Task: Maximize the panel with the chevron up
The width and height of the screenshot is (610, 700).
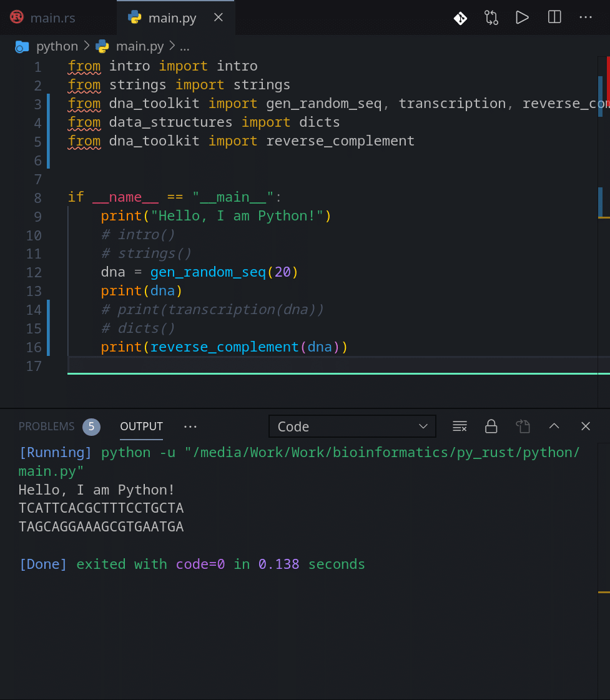Action: coord(554,426)
